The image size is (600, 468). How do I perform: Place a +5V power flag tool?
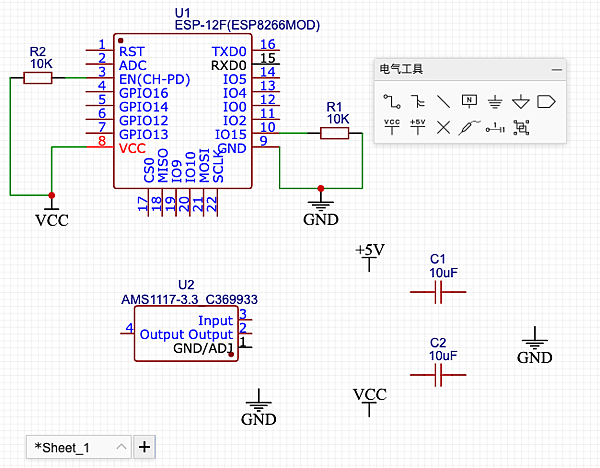tap(417, 127)
